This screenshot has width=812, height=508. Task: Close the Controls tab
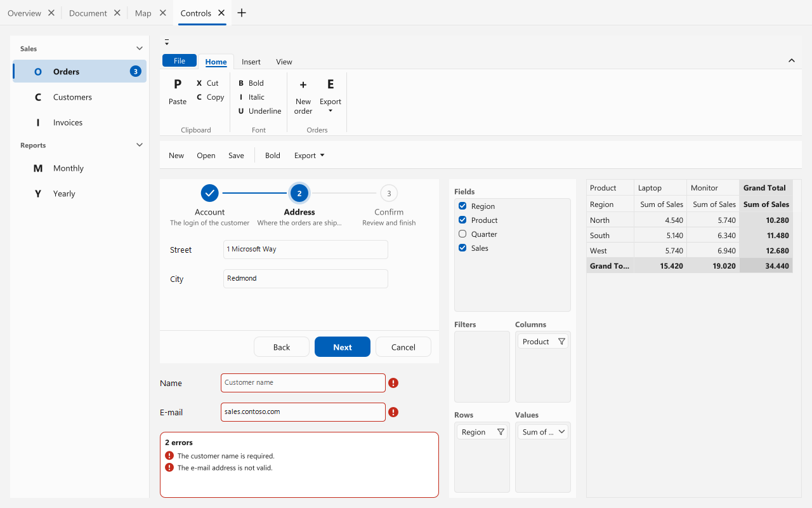coord(221,13)
